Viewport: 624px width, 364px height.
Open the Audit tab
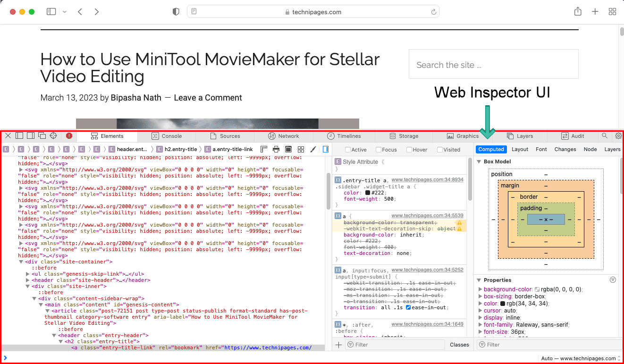tap(573, 136)
